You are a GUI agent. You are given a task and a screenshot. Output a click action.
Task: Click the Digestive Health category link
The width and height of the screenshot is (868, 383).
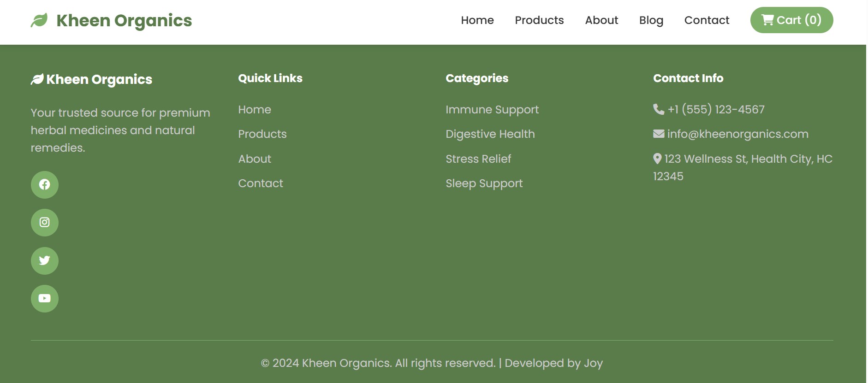click(x=490, y=134)
